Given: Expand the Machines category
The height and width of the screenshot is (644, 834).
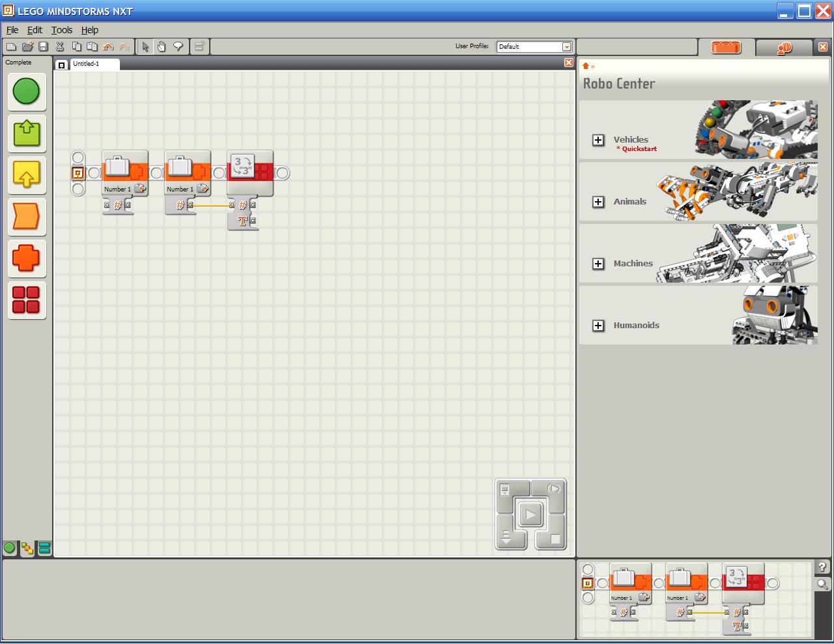Looking at the screenshot, I should pos(598,264).
